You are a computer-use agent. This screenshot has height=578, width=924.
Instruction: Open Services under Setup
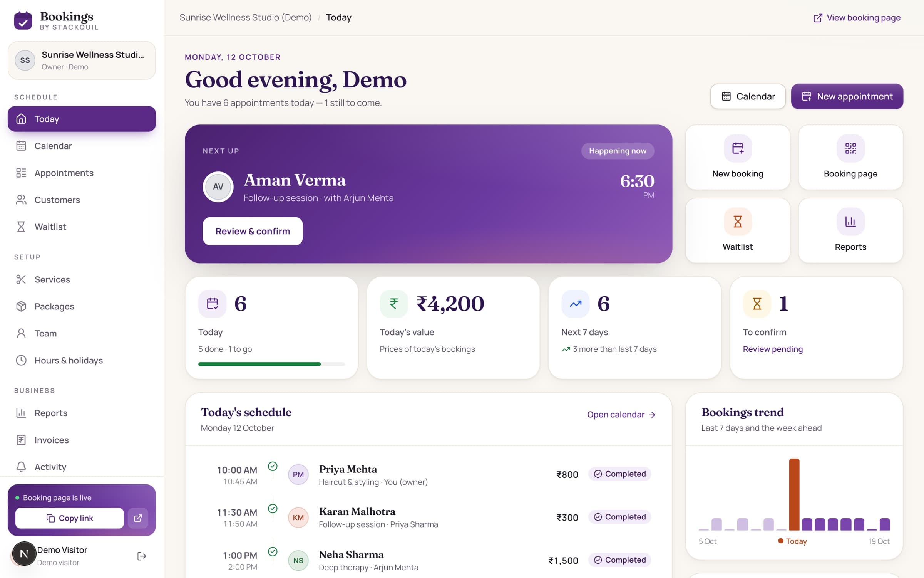coord(82,279)
